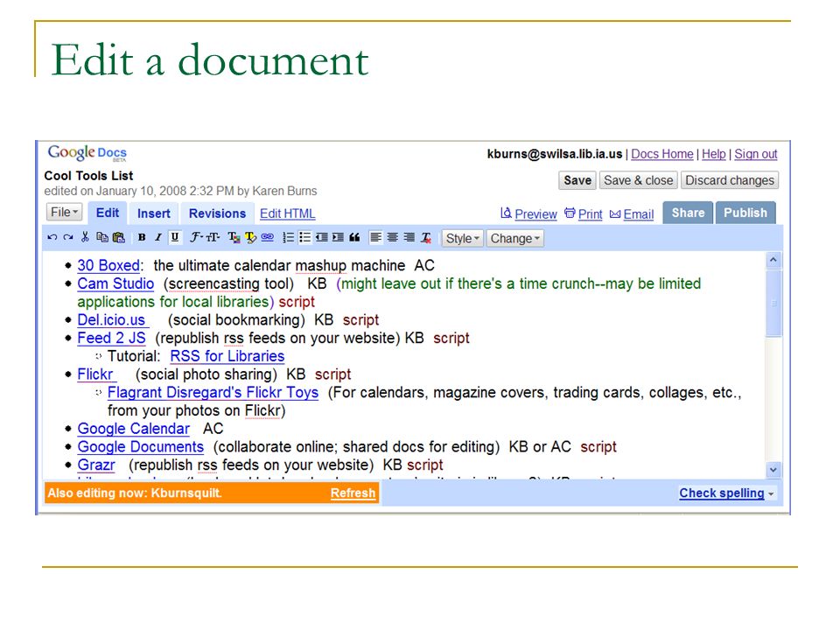Copy selection using the copy icon
The width and height of the screenshot is (840, 630).
pyautogui.click(x=102, y=237)
